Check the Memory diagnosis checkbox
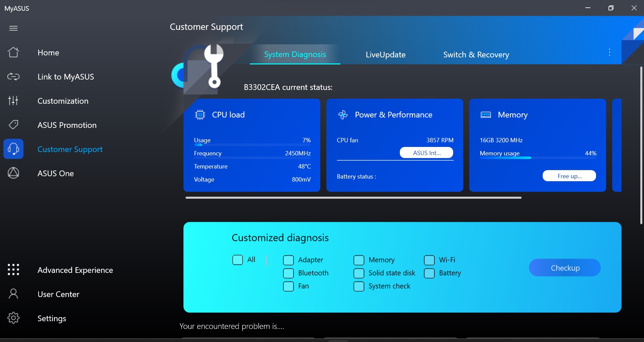The height and width of the screenshot is (342, 644). [x=359, y=260]
